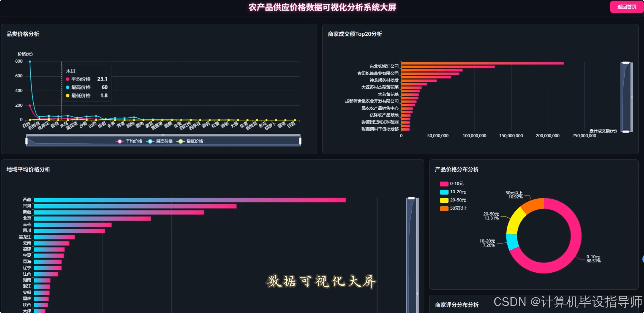Click the 木耳 tooltip's 平均价格 marker
The image size is (644, 313).
click(67, 79)
